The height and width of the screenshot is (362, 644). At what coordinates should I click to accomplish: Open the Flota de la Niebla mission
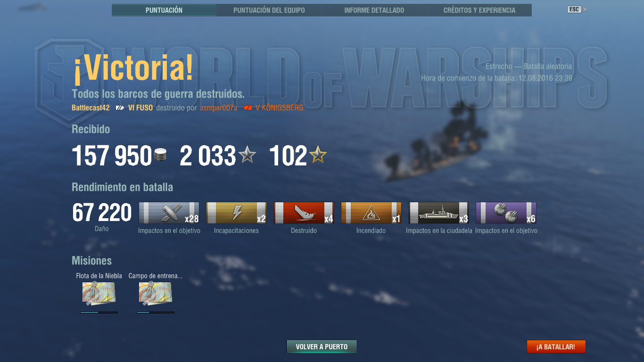[x=99, y=293]
